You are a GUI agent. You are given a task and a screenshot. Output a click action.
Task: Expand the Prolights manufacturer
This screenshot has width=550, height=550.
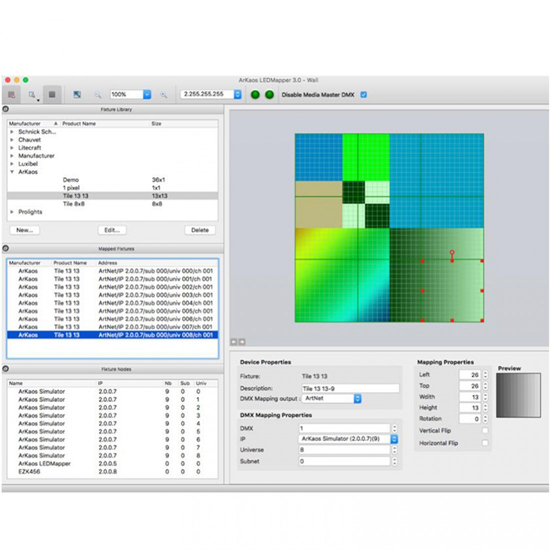pos(12,212)
